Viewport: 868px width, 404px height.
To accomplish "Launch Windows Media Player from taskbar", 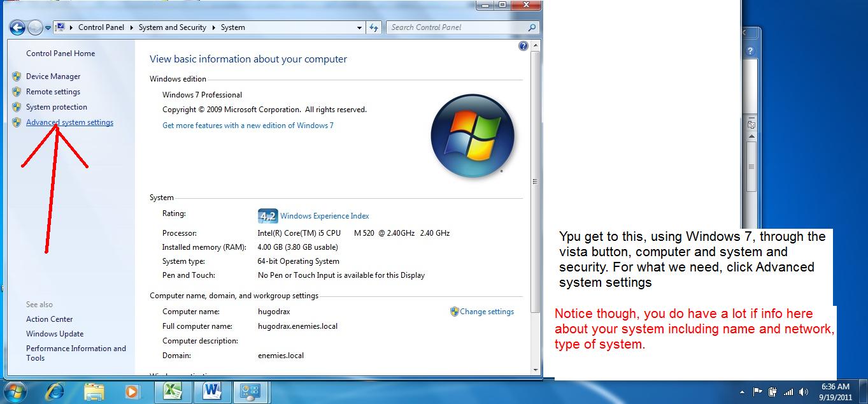I will [x=132, y=392].
